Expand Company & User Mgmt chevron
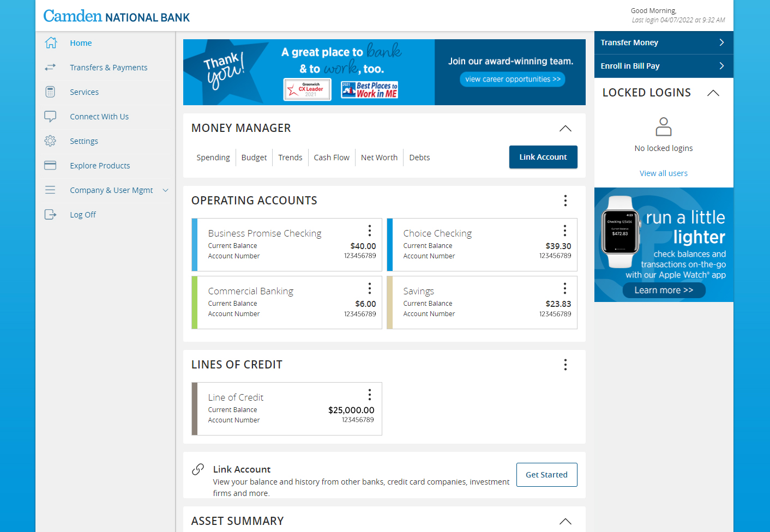 (166, 190)
